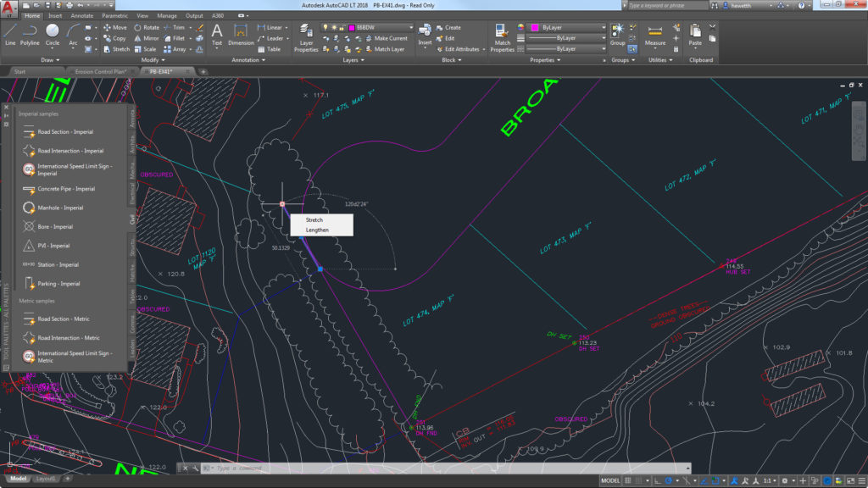
Task: Choose the Measure utility
Action: pyautogui.click(x=655, y=34)
